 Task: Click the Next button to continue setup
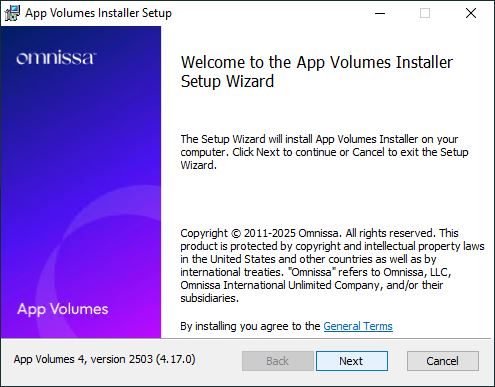352,361
